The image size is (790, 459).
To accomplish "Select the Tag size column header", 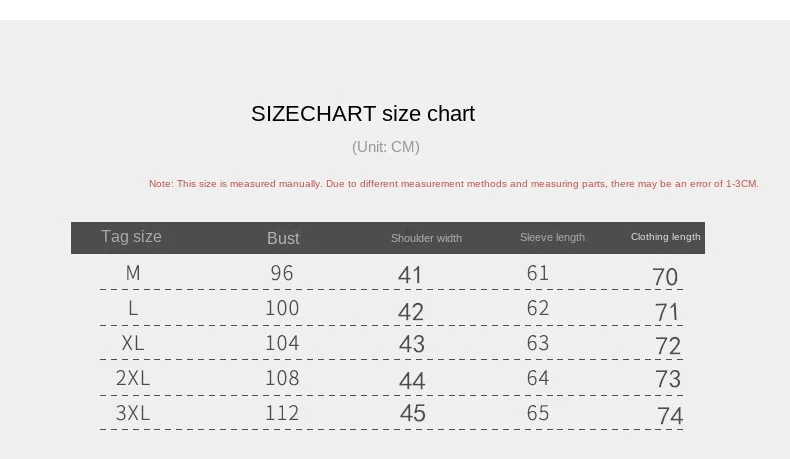I will 131,237.
